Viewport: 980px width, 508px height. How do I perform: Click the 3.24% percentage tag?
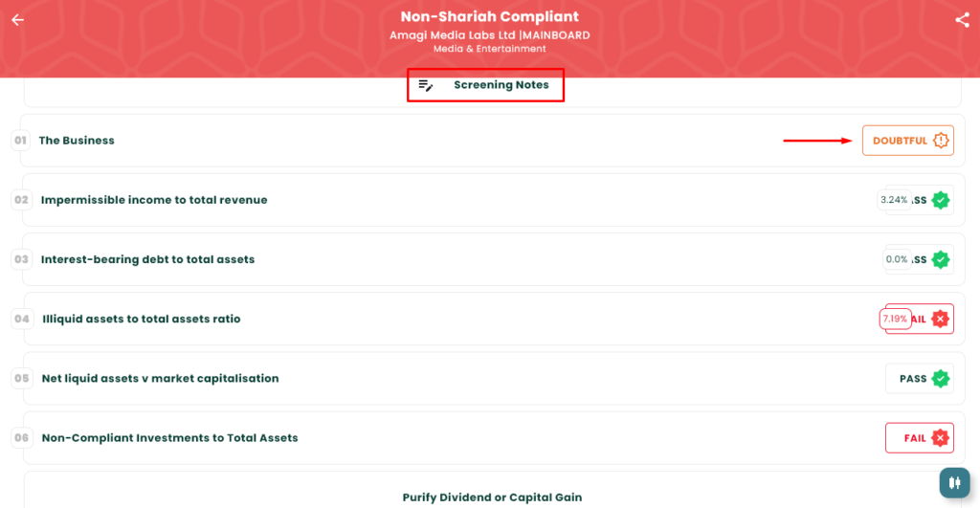(x=894, y=200)
